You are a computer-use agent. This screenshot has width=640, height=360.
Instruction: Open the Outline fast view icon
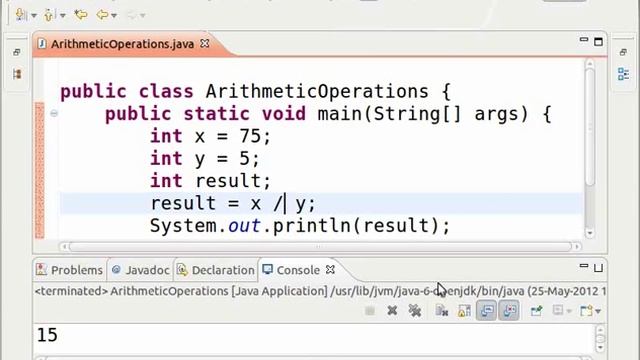click(623, 74)
